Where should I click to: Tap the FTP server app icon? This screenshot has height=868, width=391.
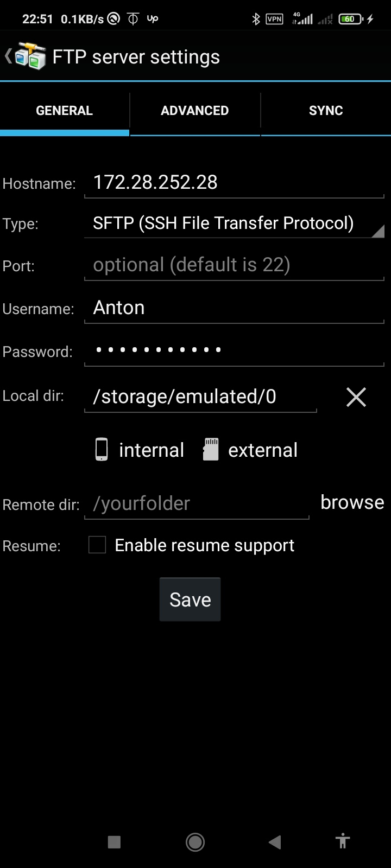click(29, 56)
